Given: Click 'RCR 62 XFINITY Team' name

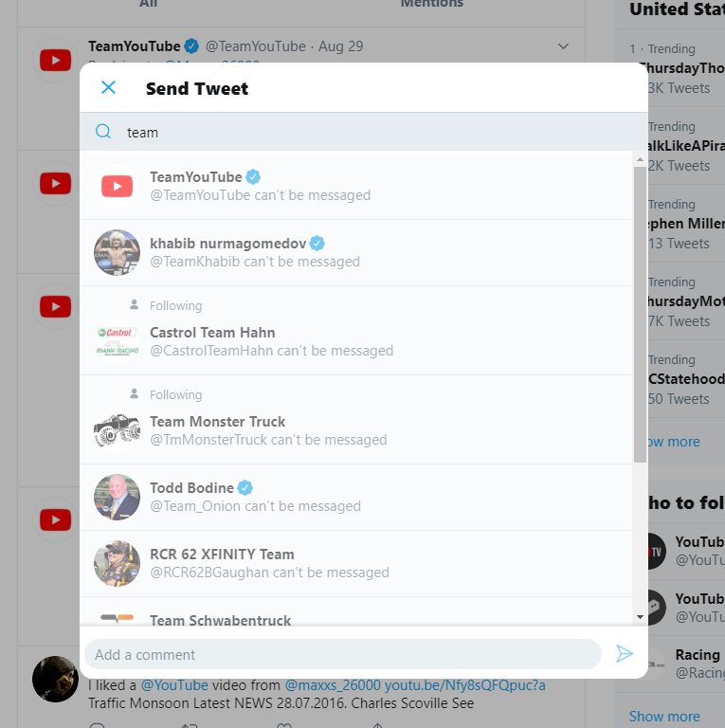Looking at the screenshot, I should (x=222, y=555).
